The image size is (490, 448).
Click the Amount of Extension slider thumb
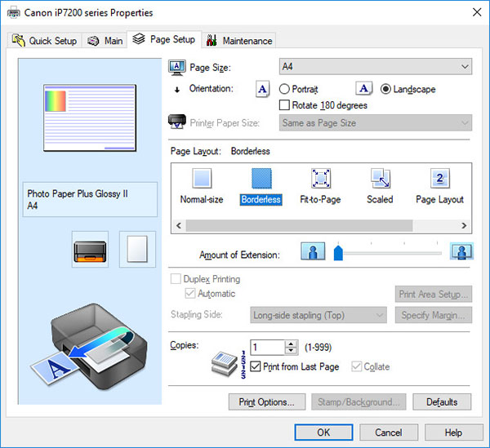pyautogui.click(x=338, y=252)
